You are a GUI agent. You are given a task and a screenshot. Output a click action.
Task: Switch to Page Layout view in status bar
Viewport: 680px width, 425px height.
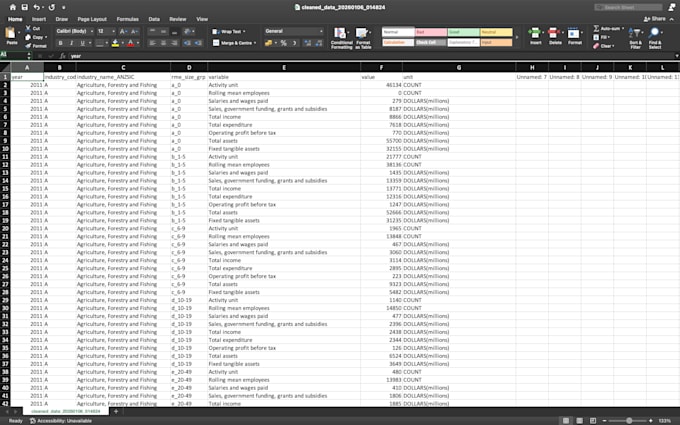coord(579,421)
